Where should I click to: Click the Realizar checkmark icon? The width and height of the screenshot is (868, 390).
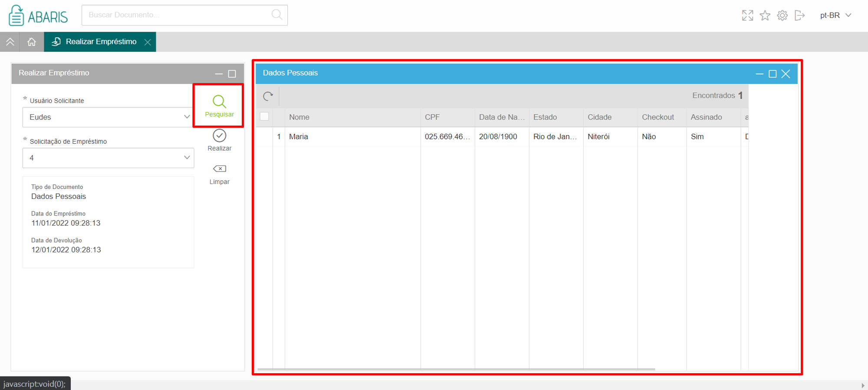[219, 136]
